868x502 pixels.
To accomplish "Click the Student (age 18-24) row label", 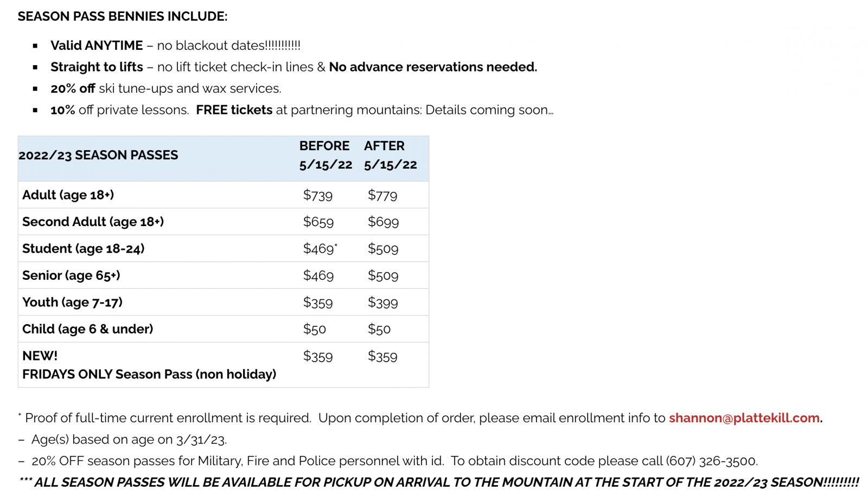I will pos(83,248).
